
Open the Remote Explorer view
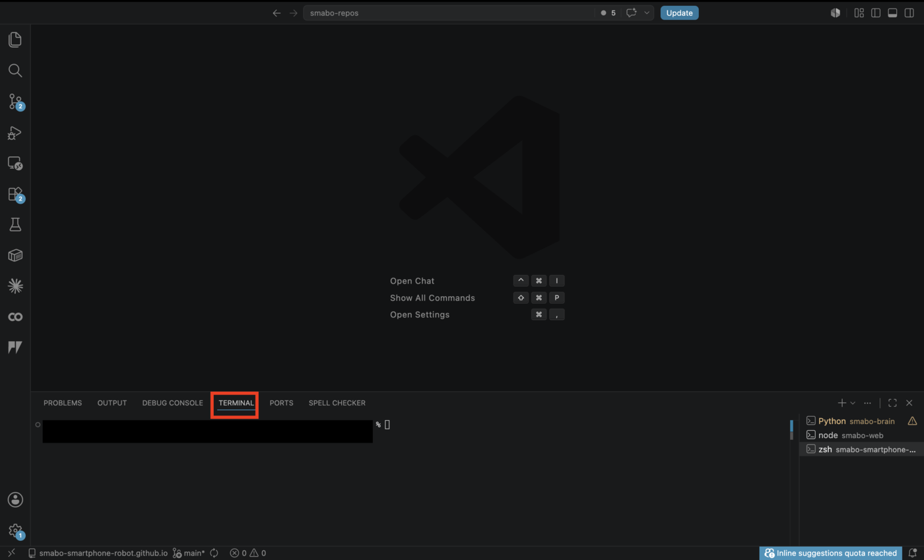(x=15, y=164)
